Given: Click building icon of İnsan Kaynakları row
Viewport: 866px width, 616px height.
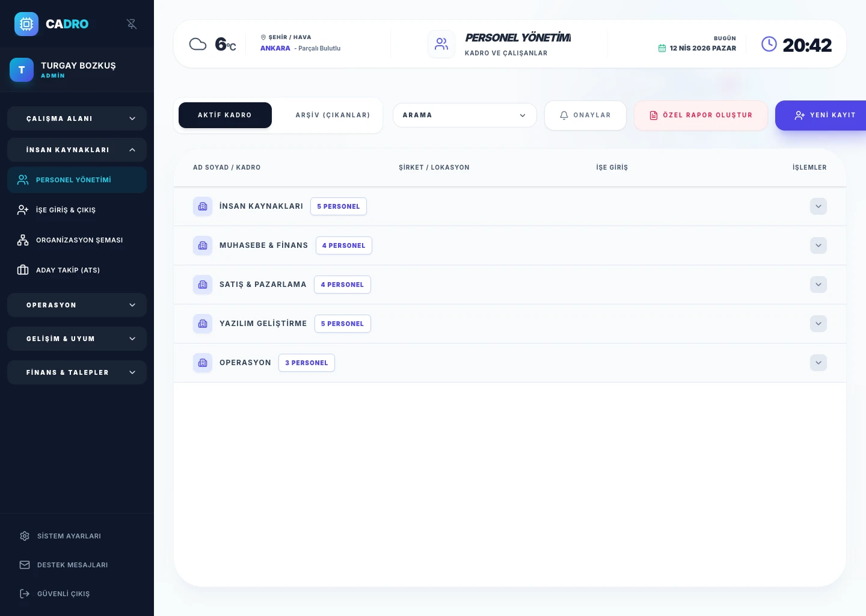Looking at the screenshot, I should (203, 206).
